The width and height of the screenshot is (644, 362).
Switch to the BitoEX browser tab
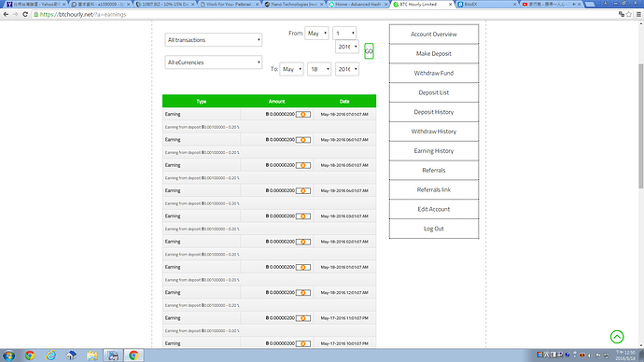point(486,4)
